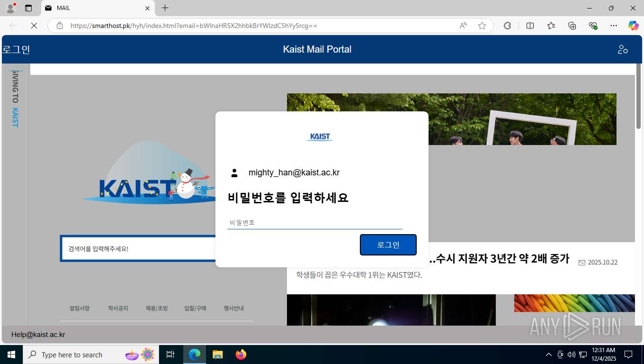
Task: Open the 채용/초빙 tab
Action: [157, 308]
